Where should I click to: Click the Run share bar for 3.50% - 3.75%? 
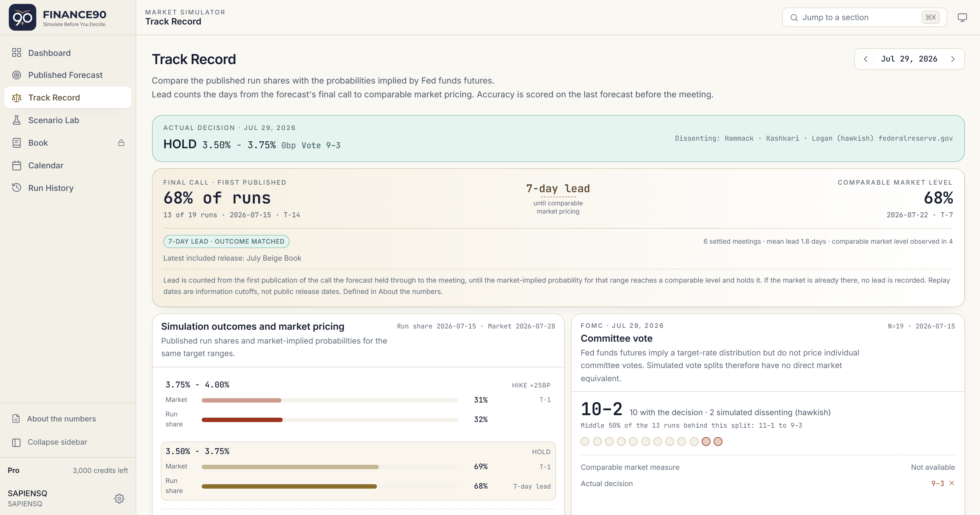tap(329, 486)
